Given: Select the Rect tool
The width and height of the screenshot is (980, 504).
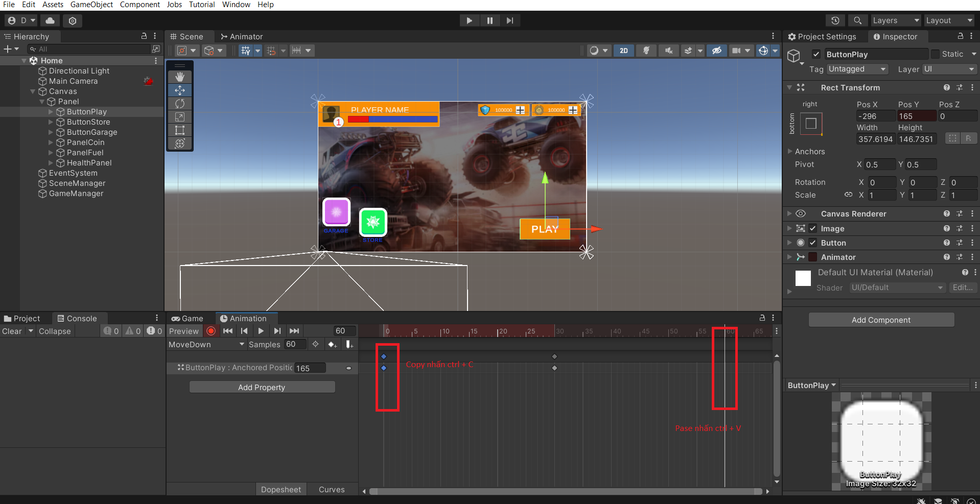Looking at the screenshot, I should (180, 130).
